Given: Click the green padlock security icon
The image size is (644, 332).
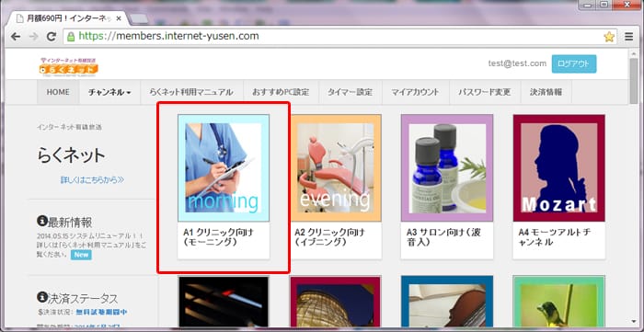Looking at the screenshot, I should pos(71,37).
